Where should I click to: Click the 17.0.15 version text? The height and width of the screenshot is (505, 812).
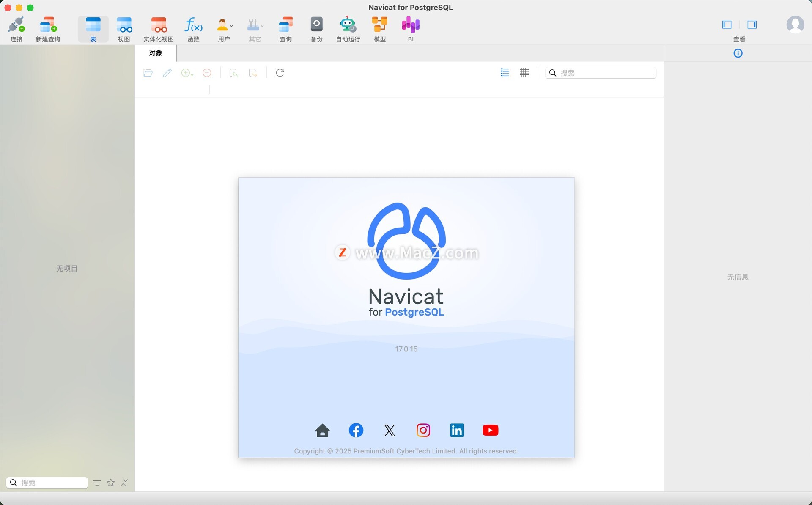click(406, 349)
